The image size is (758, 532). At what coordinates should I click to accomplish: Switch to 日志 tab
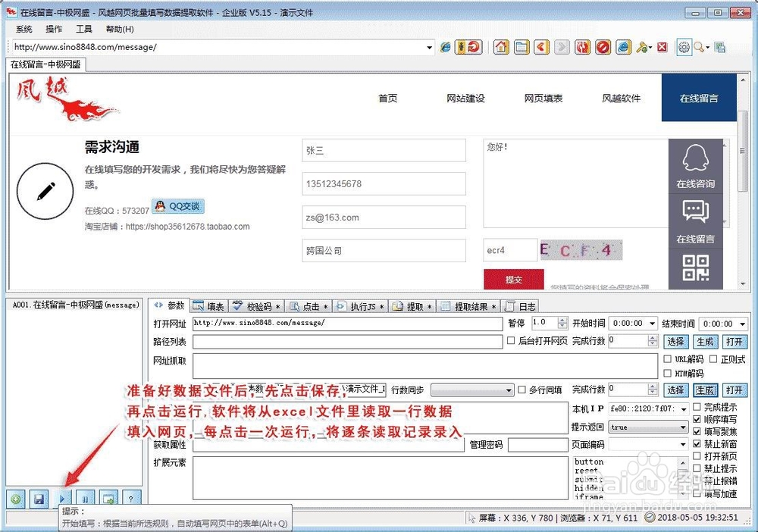tap(520, 306)
